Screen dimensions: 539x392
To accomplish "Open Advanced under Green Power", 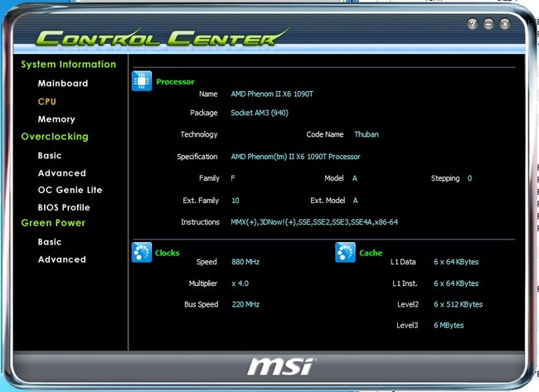I will tap(62, 259).
